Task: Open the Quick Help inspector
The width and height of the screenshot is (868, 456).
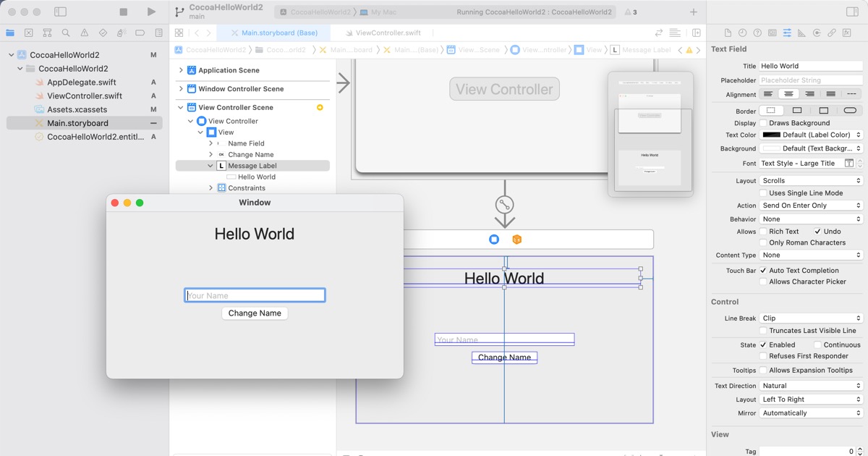Action: pyautogui.click(x=757, y=33)
